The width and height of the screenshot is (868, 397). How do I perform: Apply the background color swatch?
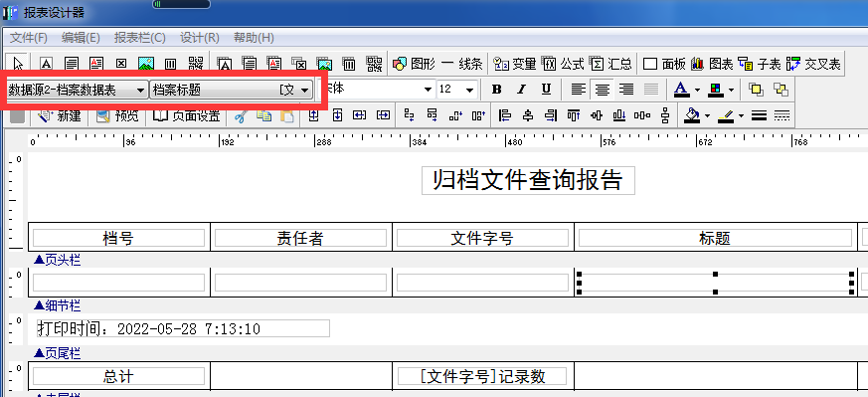click(x=716, y=90)
